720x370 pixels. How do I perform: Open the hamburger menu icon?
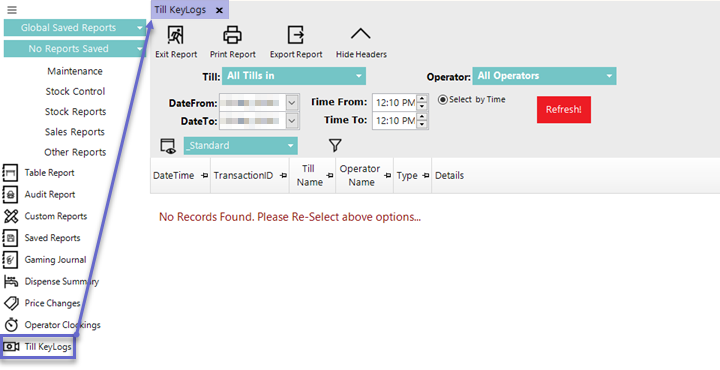click(x=12, y=10)
